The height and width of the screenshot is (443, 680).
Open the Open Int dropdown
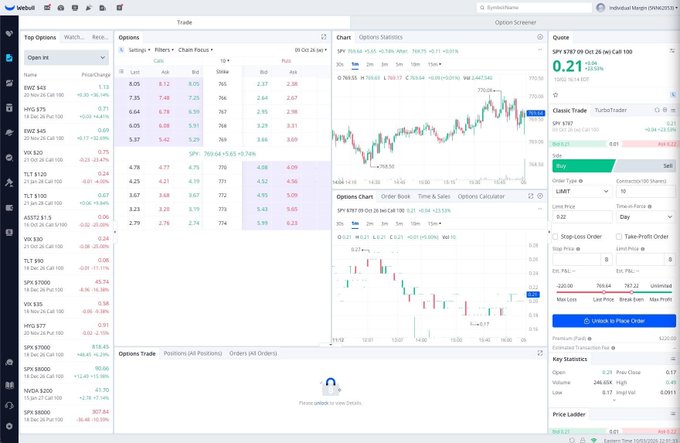tap(66, 57)
